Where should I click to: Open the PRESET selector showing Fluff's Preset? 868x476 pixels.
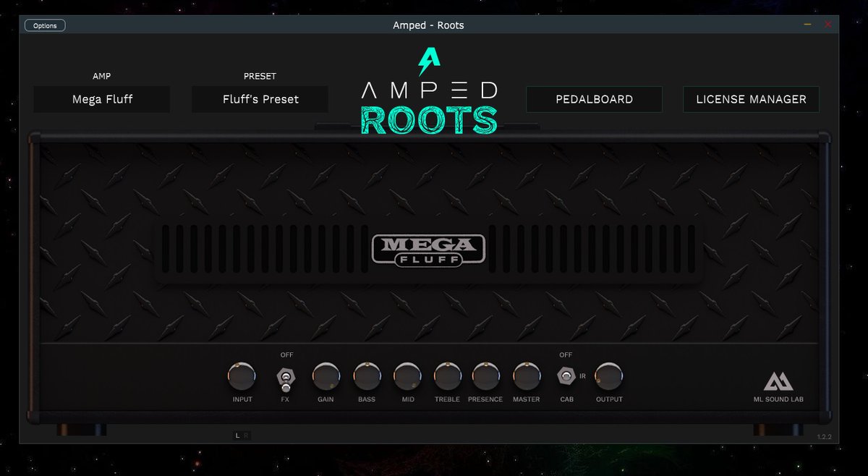(260, 99)
